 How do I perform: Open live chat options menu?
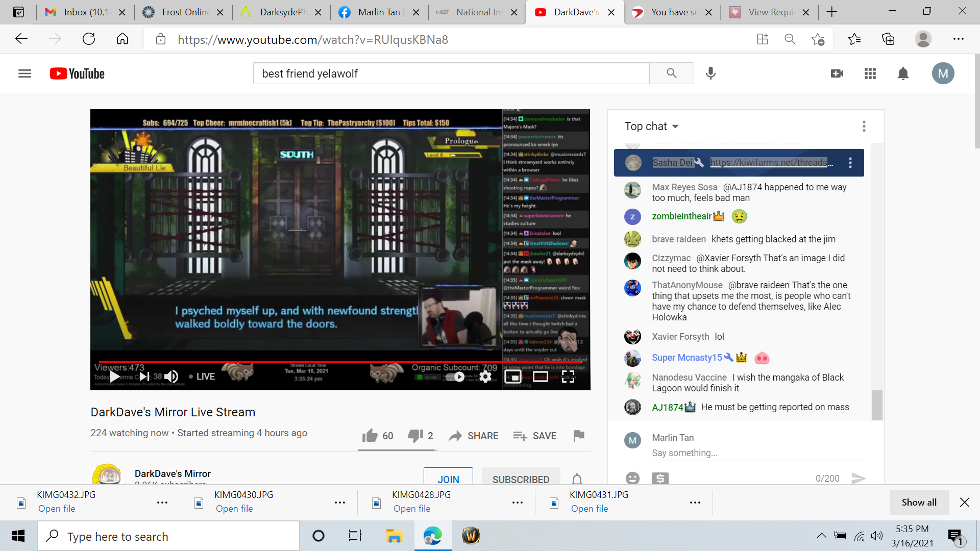(864, 127)
